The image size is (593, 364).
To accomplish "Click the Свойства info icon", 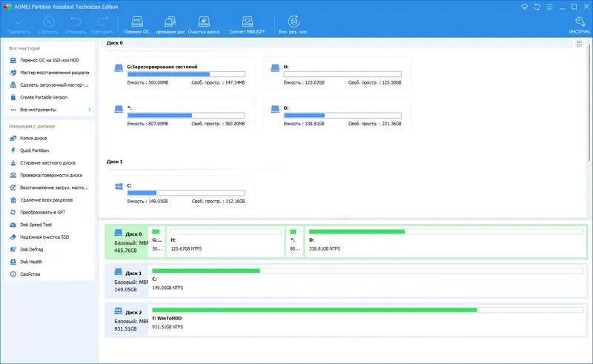I will (13, 274).
